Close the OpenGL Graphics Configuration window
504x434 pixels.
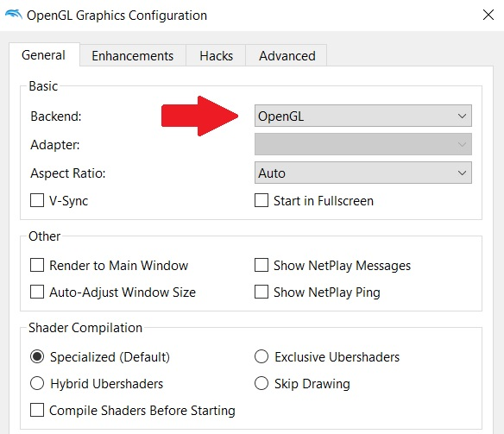click(488, 15)
